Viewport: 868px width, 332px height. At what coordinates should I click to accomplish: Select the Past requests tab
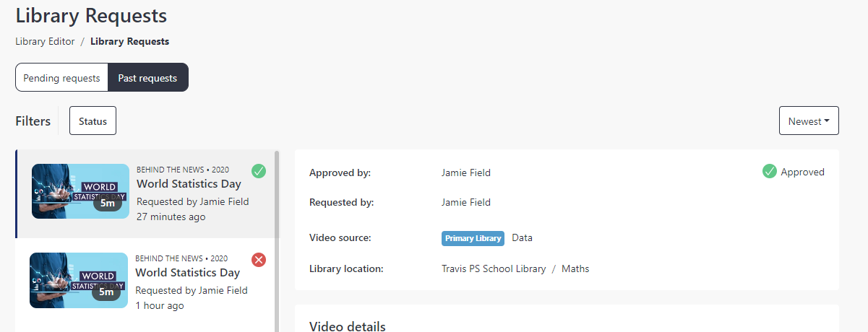[147, 78]
